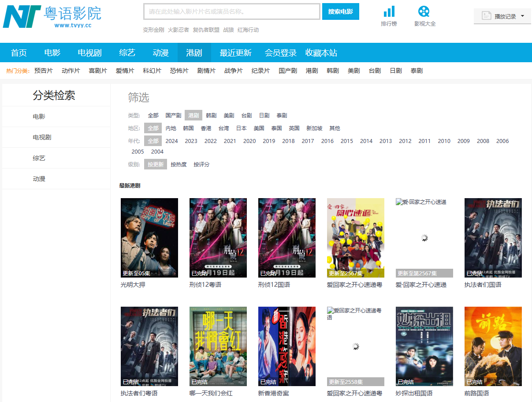Expand the 播放记录 dropdown
Screen dimensions: 532x402
point(502,16)
